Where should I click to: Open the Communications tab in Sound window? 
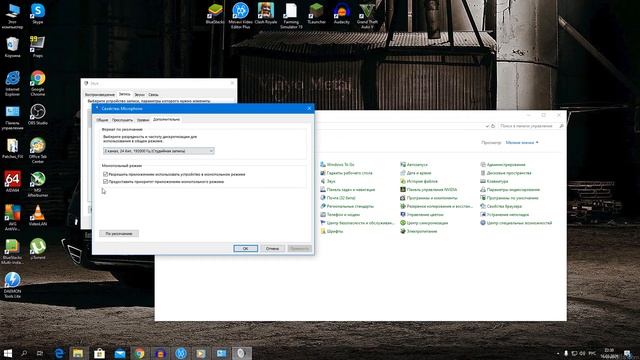click(x=153, y=95)
